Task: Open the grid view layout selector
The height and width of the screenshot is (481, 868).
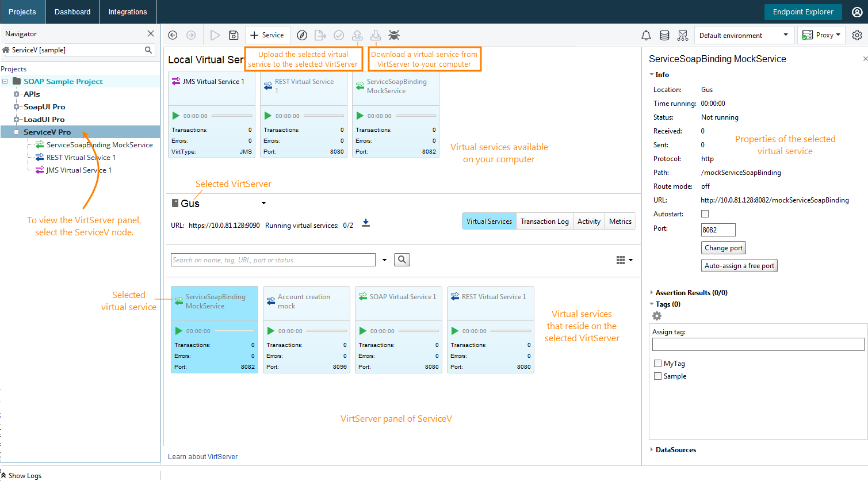Action: click(625, 260)
